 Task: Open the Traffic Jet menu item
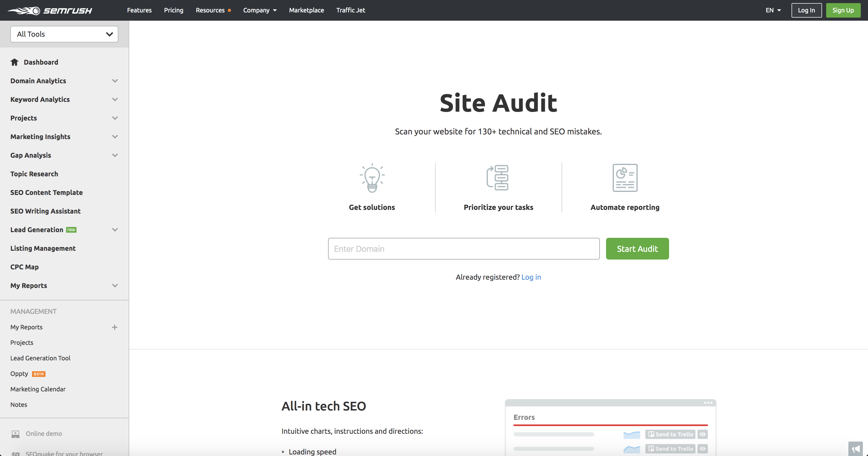click(351, 10)
